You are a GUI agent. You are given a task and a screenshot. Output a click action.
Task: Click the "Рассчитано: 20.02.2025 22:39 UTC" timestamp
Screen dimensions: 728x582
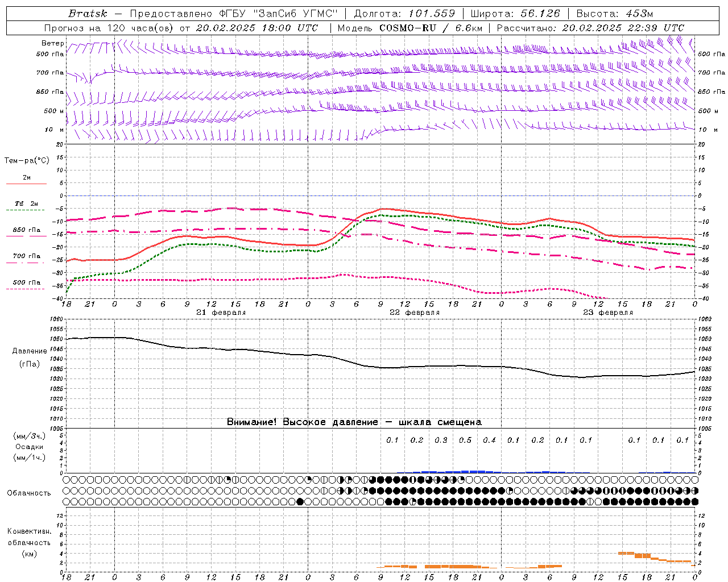[x=590, y=28]
